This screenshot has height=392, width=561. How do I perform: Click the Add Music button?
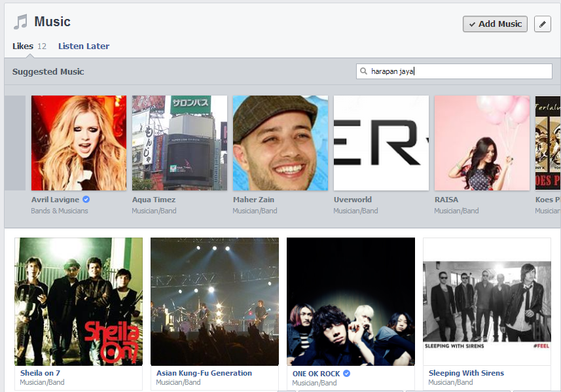click(495, 24)
